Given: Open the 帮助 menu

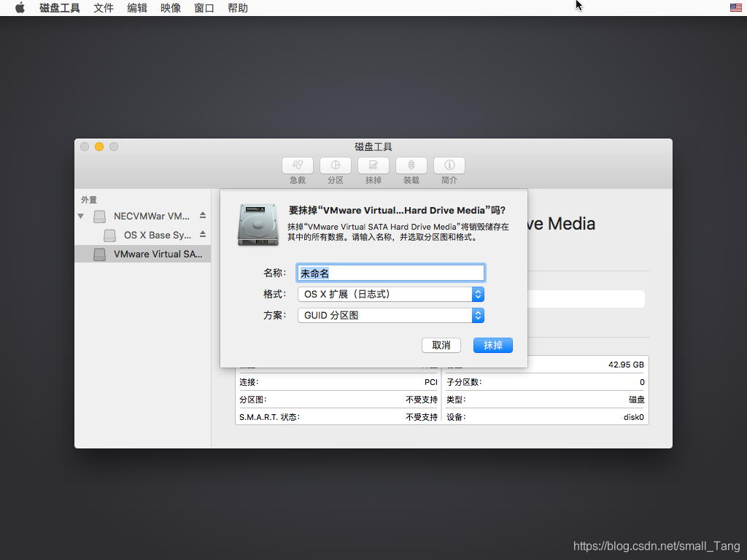Looking at the screenshot, I should point(238,8).
